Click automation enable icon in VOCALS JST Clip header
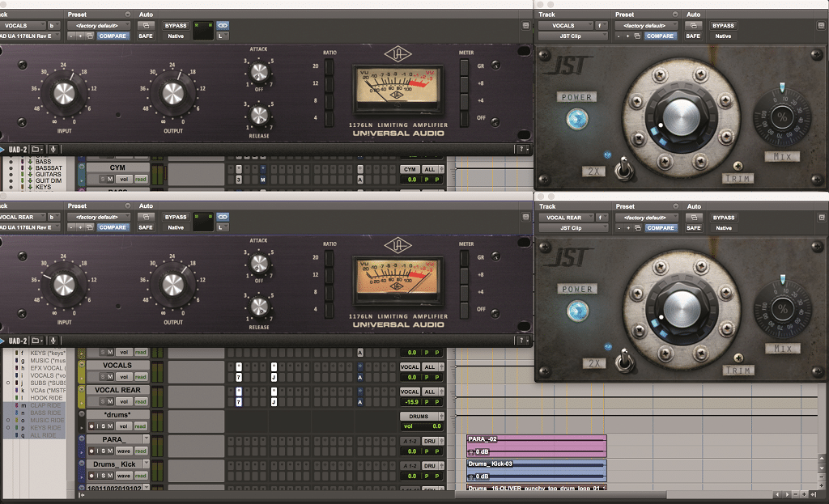The height and width of the screenshot is (504, 829). tap(694, 25)
